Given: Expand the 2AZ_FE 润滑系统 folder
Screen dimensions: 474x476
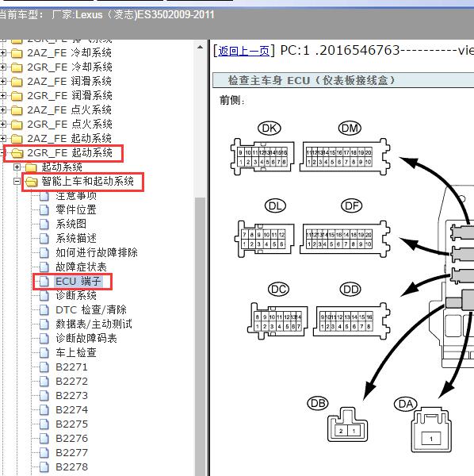Looking at the screenshot, I should [x=2, y=82].
